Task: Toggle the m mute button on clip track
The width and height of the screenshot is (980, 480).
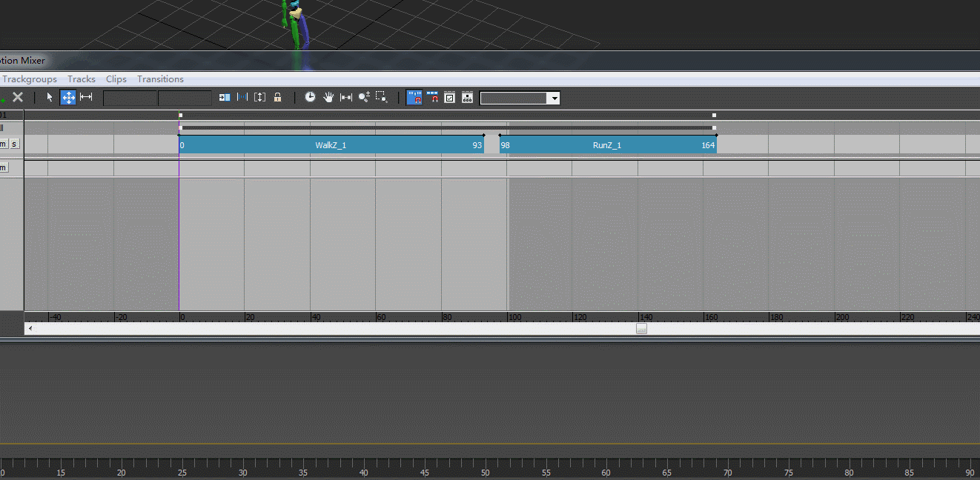Action: coord(3,144)
